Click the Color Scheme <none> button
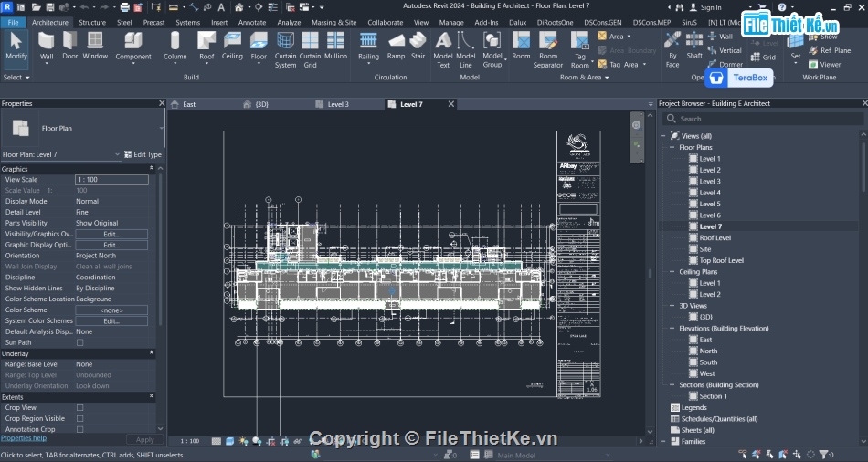Image resolution: width=868 pixels, height=462 pixels. point(111,310)
